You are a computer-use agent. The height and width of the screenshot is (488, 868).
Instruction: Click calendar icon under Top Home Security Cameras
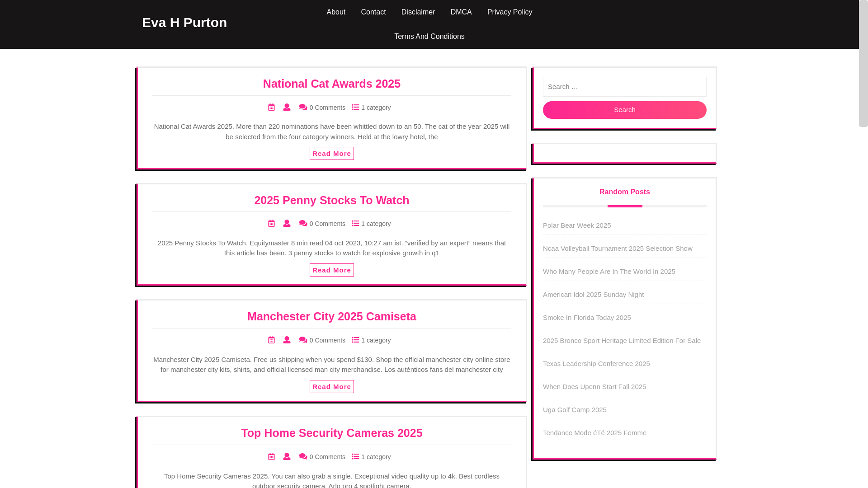point(271,456)
